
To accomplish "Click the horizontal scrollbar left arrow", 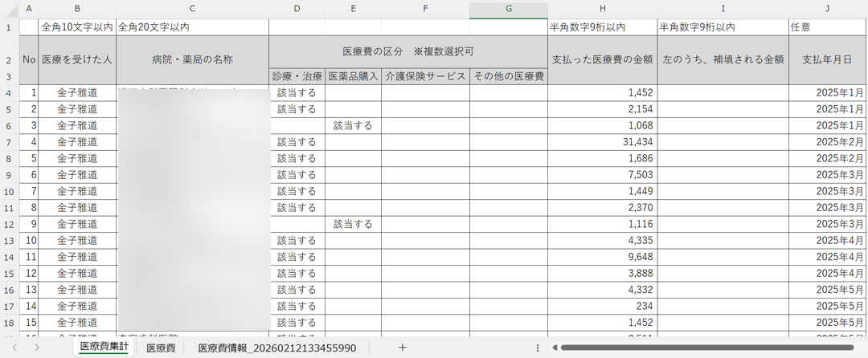I will coord(554,348).
